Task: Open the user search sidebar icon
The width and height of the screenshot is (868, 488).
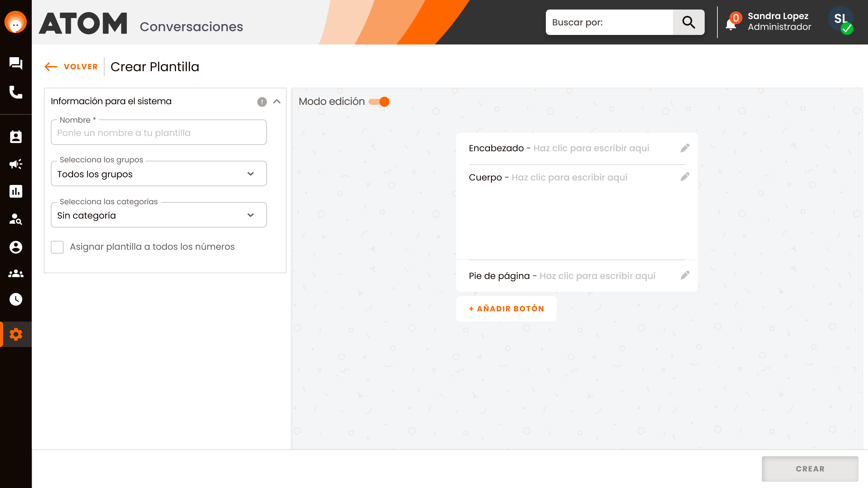Action: (x=16, y=219)
